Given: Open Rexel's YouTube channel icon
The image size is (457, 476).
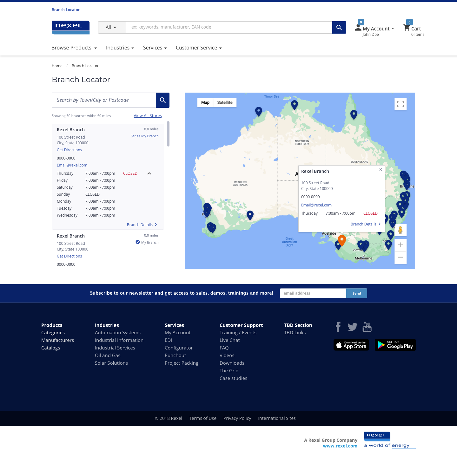Looking at the screenshot, I should point(367,327).
